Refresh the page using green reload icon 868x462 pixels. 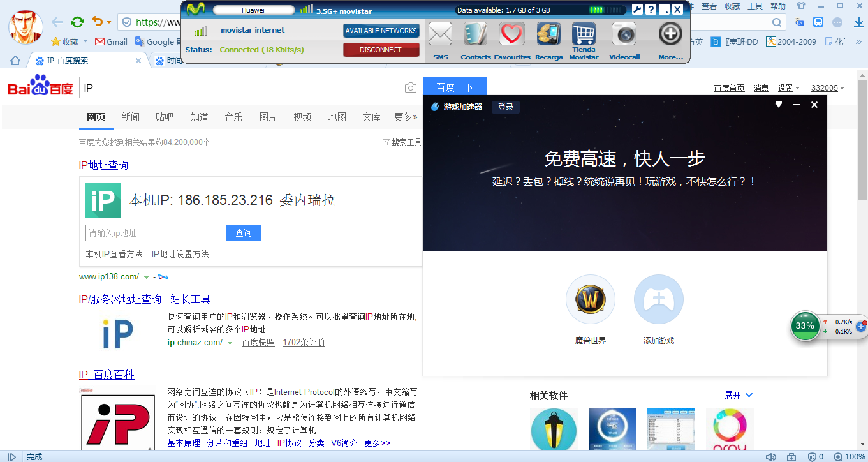point(77,22)
